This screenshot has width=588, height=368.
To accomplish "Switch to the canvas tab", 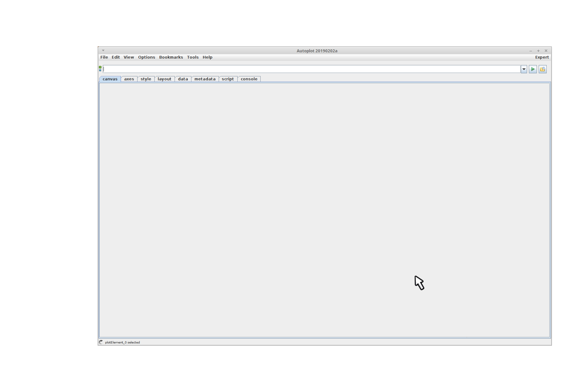I will (110, 79).
